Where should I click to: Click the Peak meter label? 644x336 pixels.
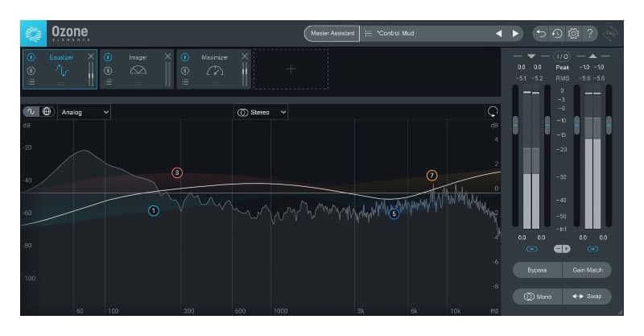coord(562,68)
